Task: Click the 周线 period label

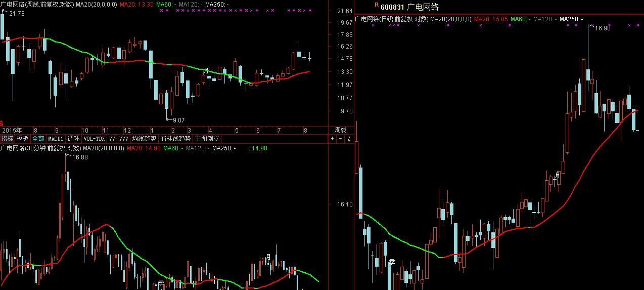Action: point(341,130)
